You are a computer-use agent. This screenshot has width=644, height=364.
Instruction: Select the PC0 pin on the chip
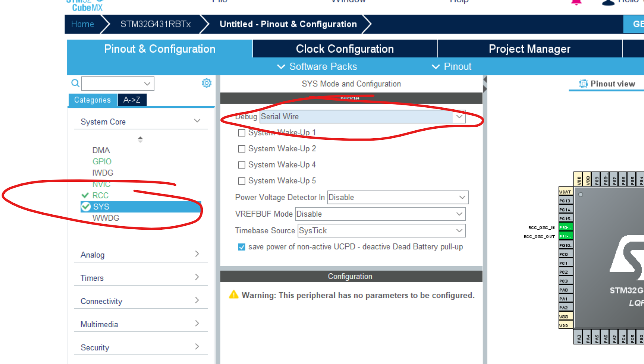[x=566, y=254]
